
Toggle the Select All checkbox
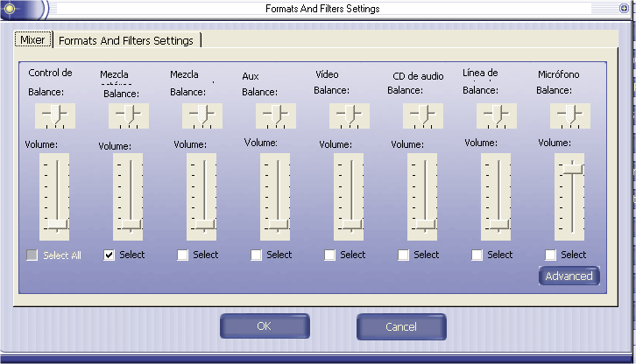coord(32,255)
